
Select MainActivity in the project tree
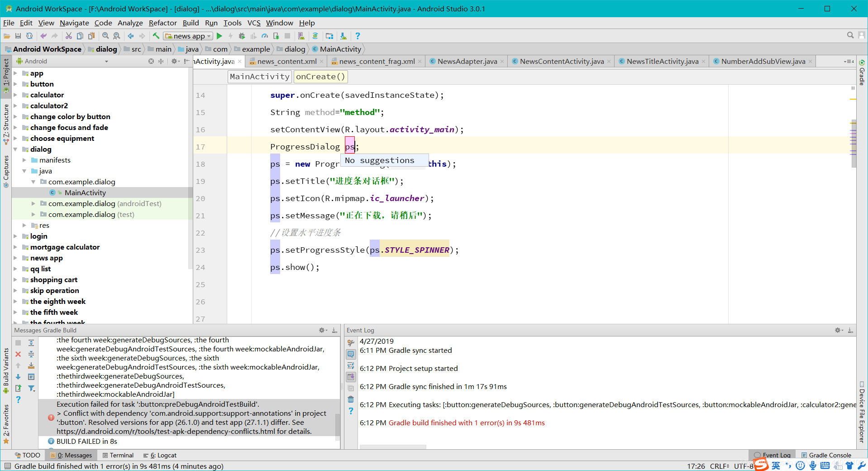[x=85, y=192]
